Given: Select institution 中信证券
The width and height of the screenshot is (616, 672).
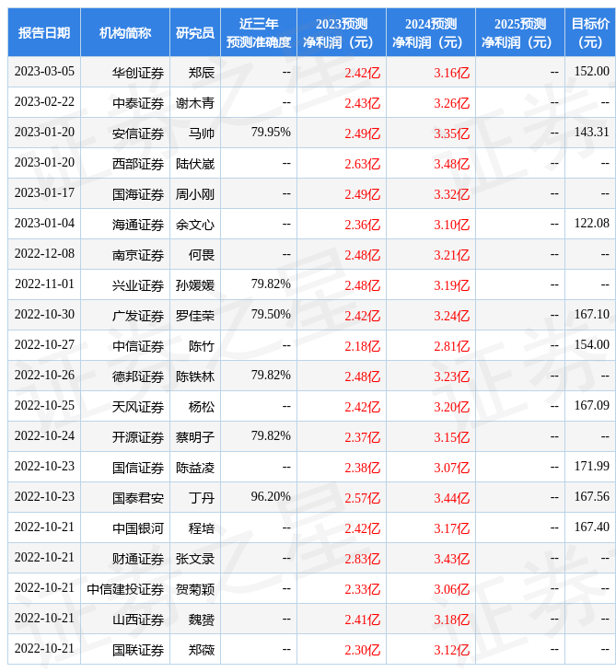Looking at the screenshot, I should pos(138,347).
